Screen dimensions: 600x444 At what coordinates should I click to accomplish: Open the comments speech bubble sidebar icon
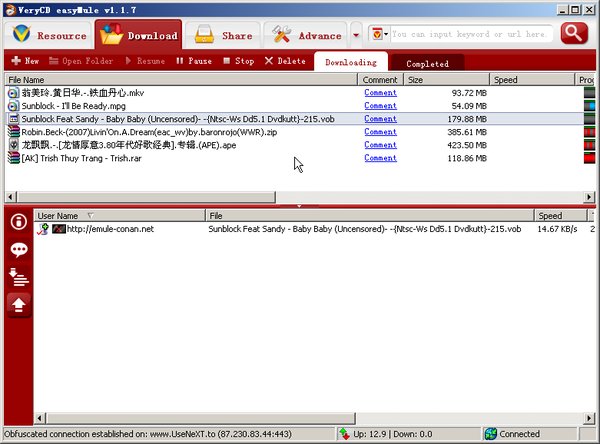coord(19,250)
